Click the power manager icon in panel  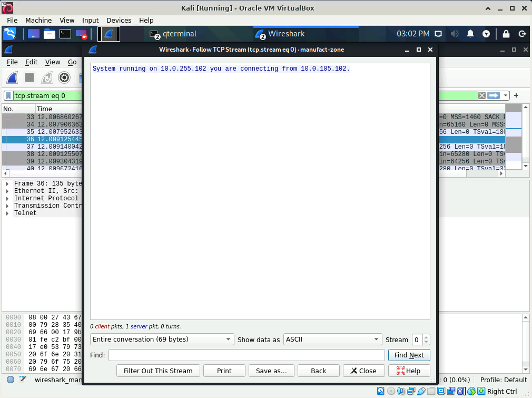tap(486, 34)
